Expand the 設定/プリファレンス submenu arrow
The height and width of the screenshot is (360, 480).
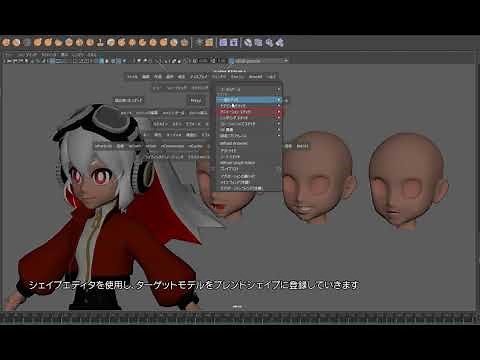coord(279,136)
